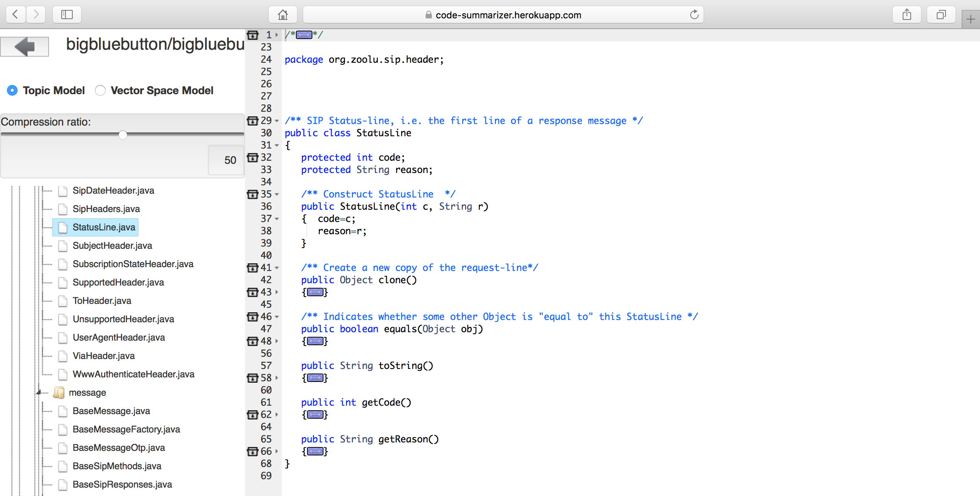Collapse the class body at line 31
This screenshot has width=980, height=496.
tap(277, 145)
